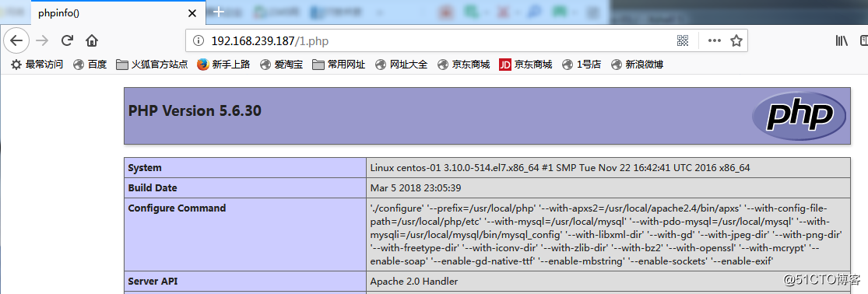Open the Library icon in toolbar
868x294 pixels.
[842, 40]
